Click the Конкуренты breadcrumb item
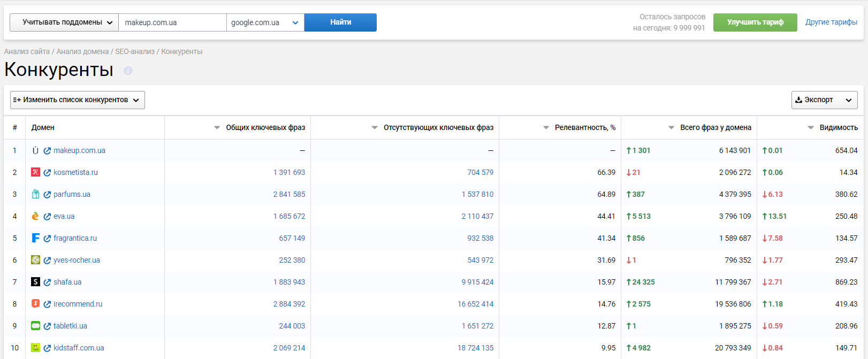The image size is (868, 359). (182, 52)
